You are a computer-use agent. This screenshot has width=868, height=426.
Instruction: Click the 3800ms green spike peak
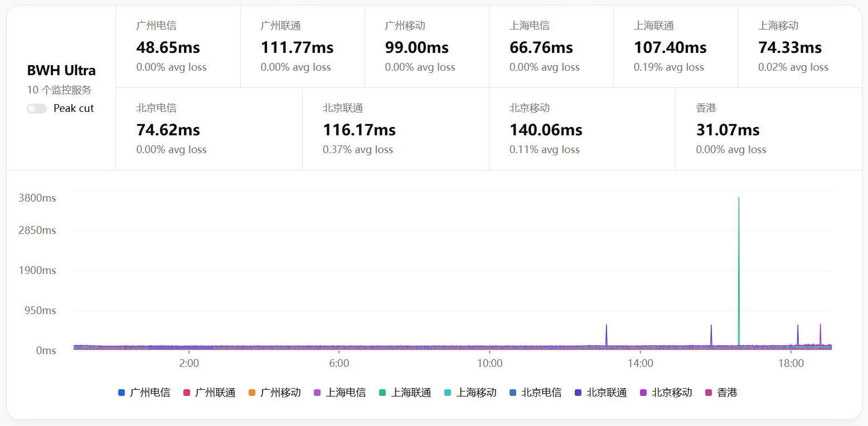tap(739, 198)
